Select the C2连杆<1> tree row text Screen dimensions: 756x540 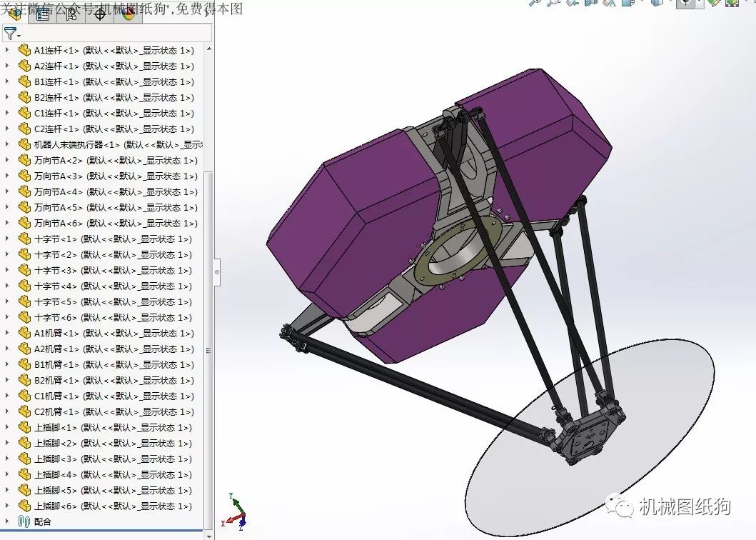point(114,129)
